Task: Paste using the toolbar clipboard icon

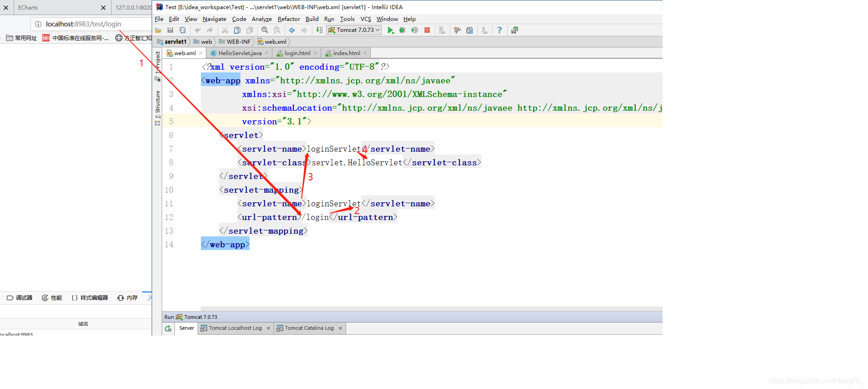Action: pyautogui.click(x=250, y=30)
